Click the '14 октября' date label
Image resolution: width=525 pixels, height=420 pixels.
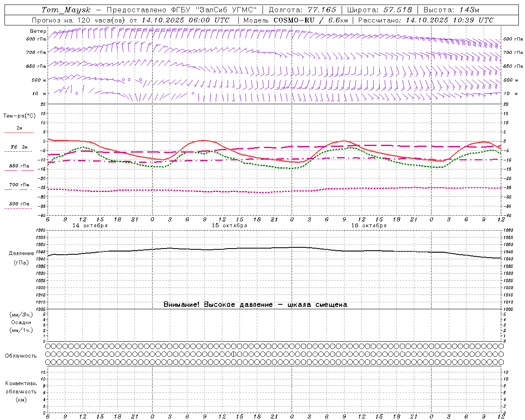pyautogui.click(x=90, y=226)
